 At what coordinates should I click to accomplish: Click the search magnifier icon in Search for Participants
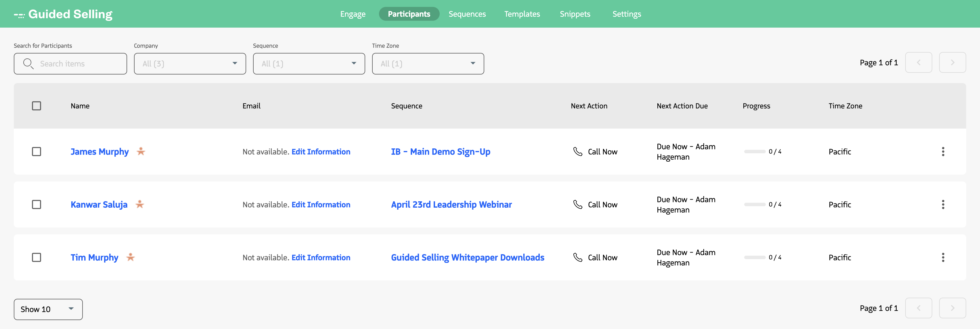coord(28,64)
